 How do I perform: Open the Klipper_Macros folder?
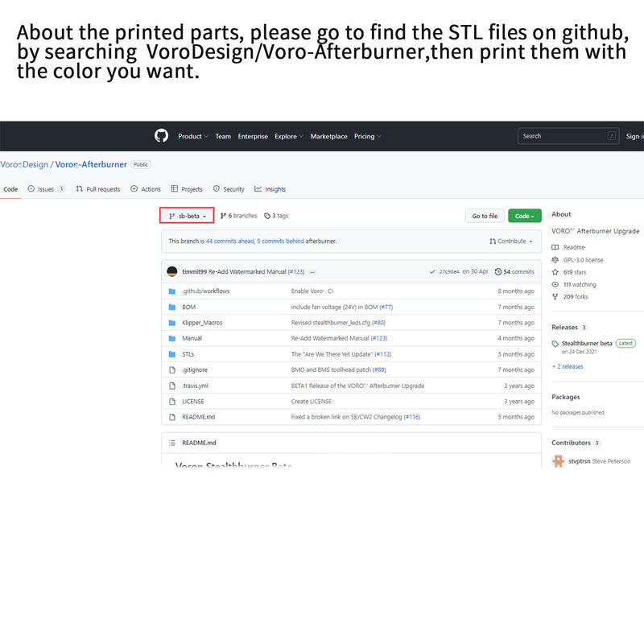(x=202, y=323)
